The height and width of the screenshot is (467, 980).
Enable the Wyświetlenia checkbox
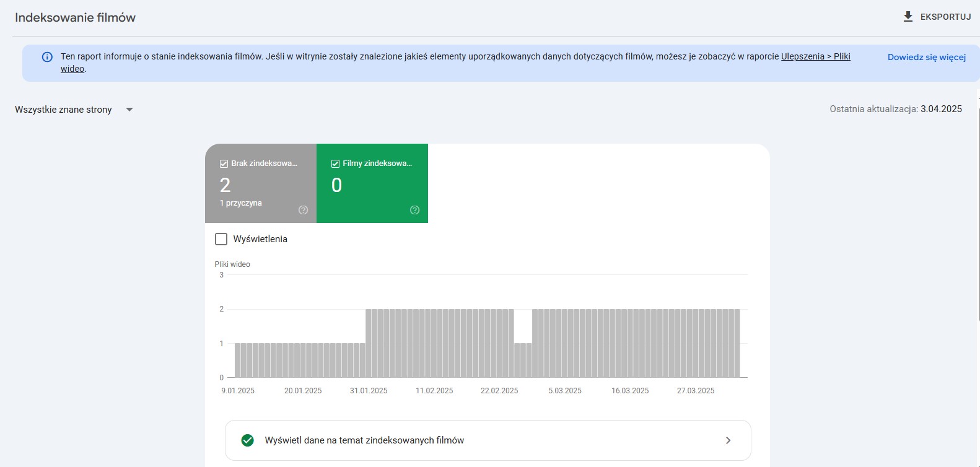pos(221,239)
